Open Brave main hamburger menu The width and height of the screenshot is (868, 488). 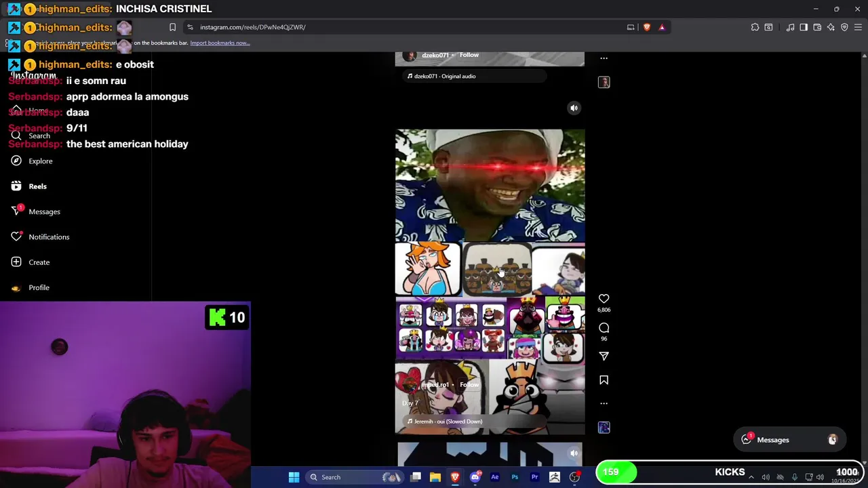click(859, 27)
